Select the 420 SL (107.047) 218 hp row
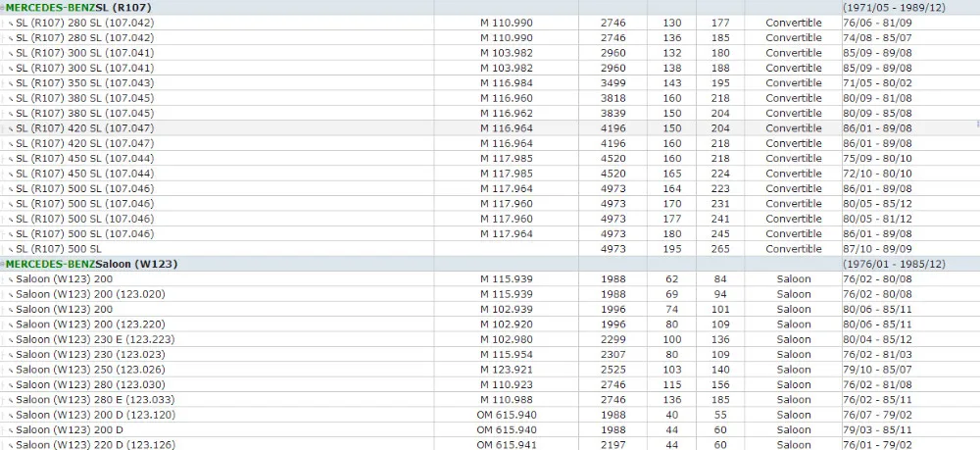 [x=490, y=143]
